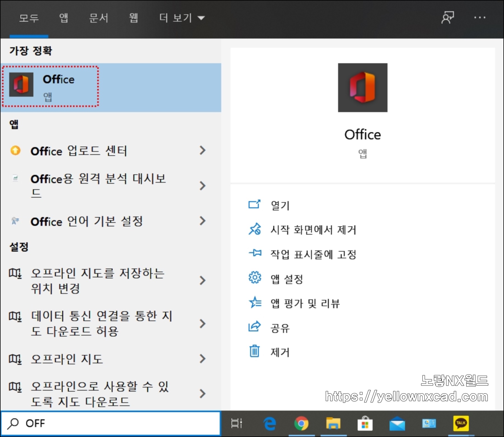Launch Microsoft Edge from the taskbar
Screen dimensions: 504x437
(270, 423)
